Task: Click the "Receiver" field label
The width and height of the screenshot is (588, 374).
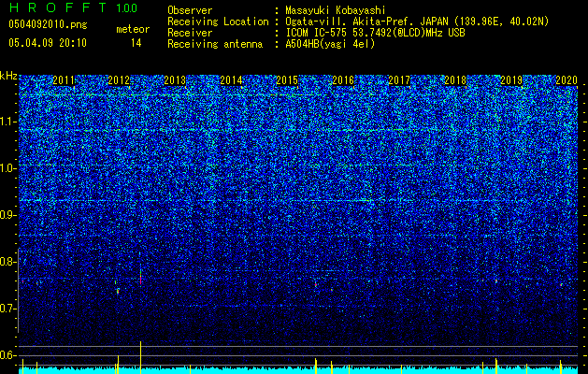Action: [190, 33]
